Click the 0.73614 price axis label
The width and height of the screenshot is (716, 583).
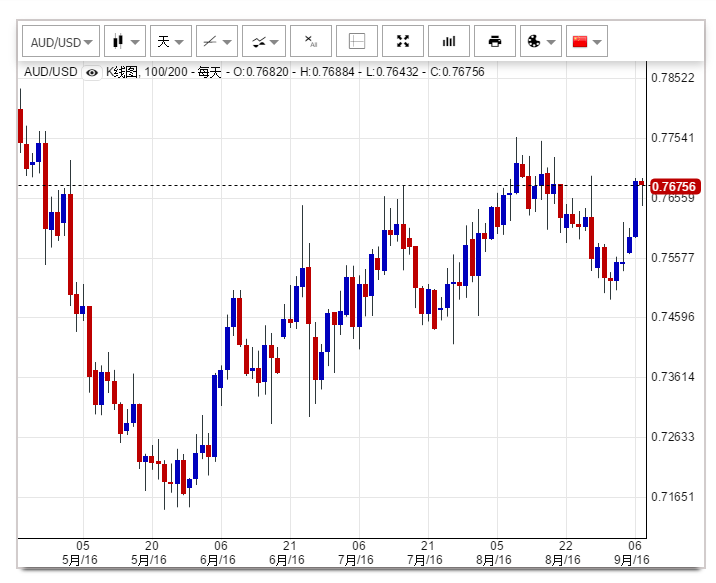[x=673, y=377]
